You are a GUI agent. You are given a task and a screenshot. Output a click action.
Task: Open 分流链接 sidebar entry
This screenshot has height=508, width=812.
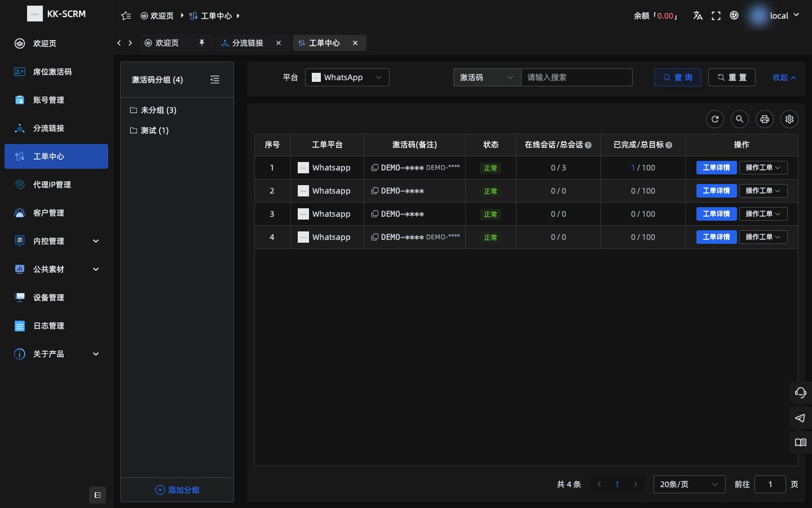(56, 128)
